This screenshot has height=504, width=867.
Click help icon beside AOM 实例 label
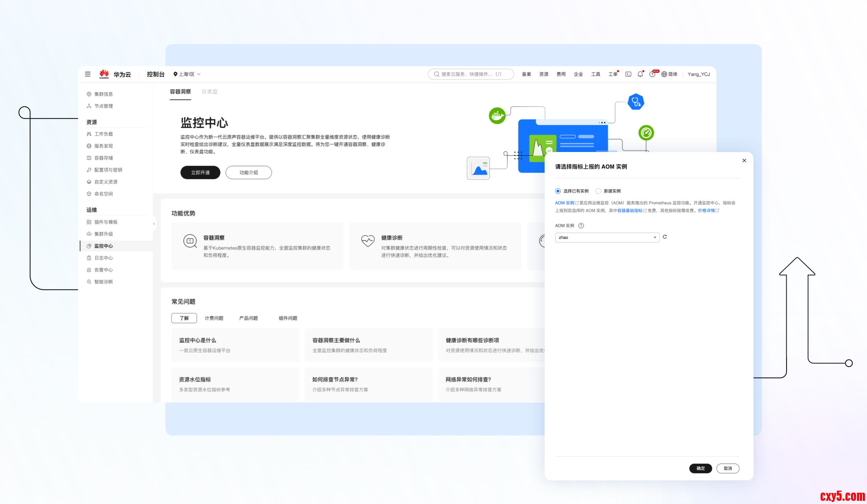(581, 226)
